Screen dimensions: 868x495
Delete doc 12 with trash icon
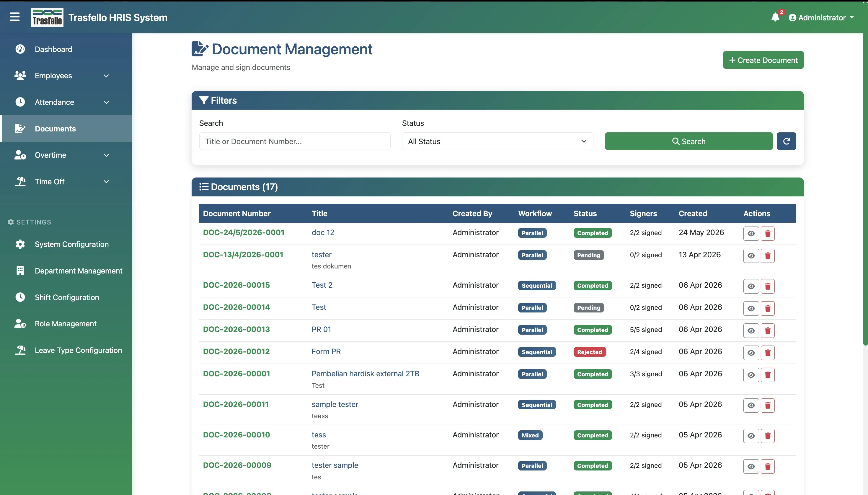pos(767,234)
